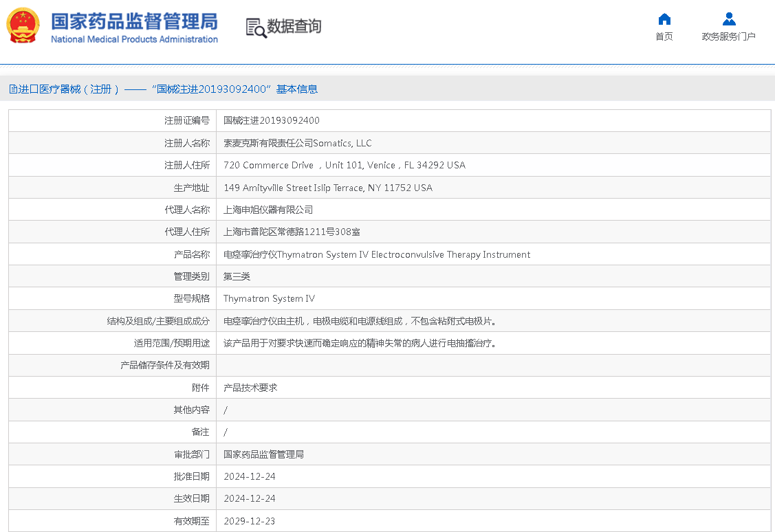Click the Thymatron System IV model value
This screenshot has height=532, width=775.
click(x=269, y=298)
